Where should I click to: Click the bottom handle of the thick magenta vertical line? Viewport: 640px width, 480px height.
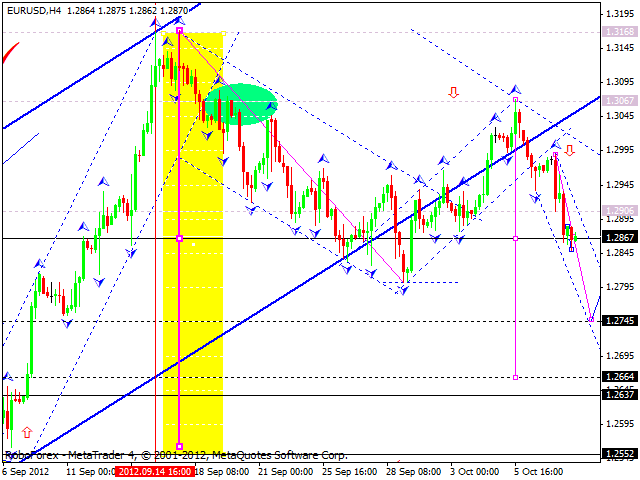pos(179,446)
